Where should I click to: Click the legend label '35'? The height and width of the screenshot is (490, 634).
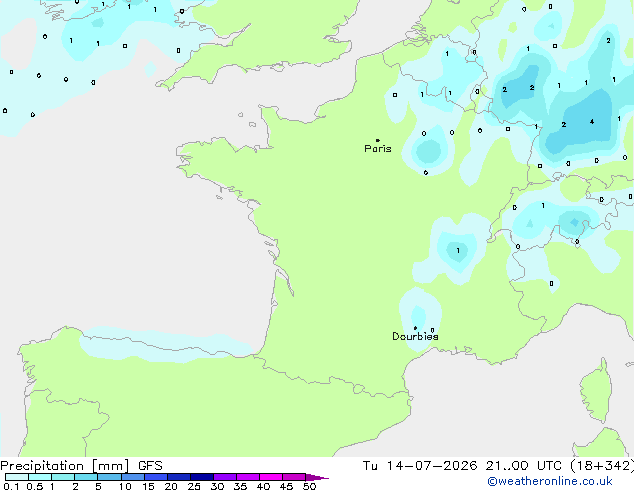240,486
